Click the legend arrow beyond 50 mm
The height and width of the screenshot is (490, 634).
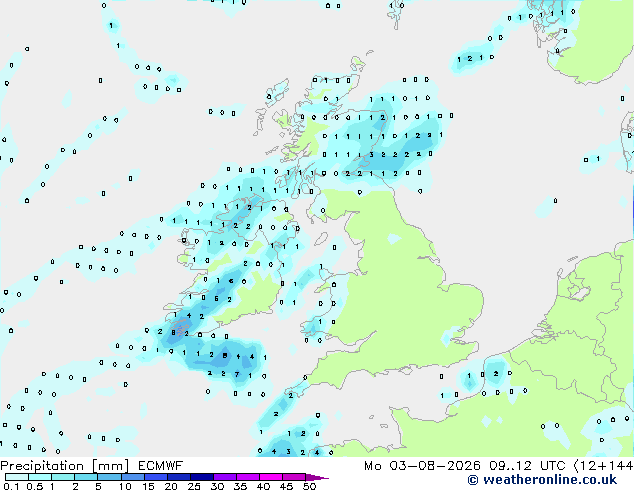tap(317, 477)
